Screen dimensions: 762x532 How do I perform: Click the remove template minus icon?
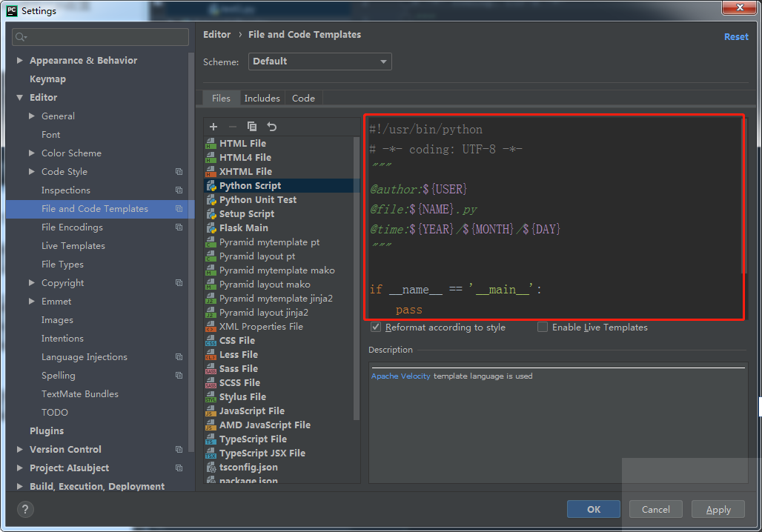tap(232, 127)
